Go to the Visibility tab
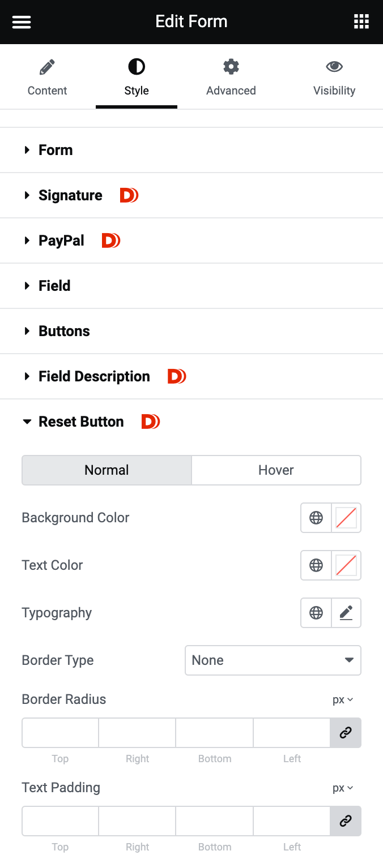 334,78
